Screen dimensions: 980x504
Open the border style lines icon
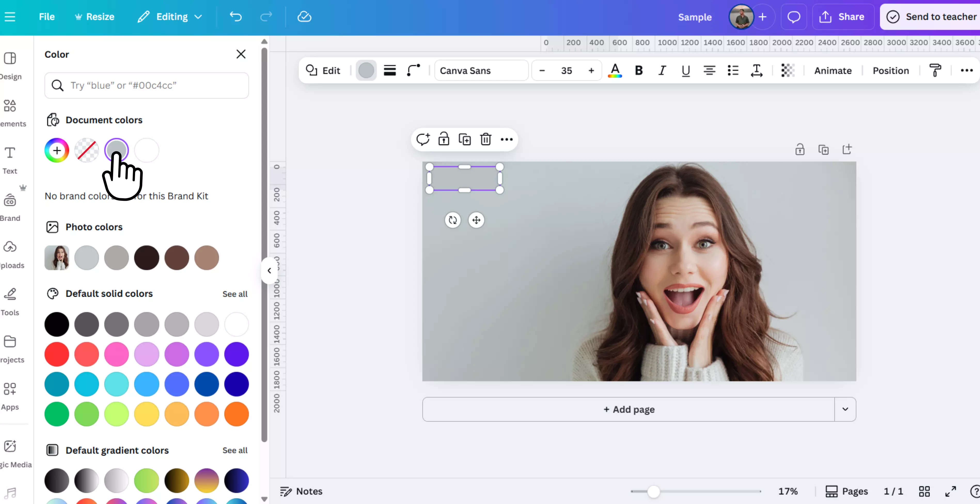[x=390, y=70]
